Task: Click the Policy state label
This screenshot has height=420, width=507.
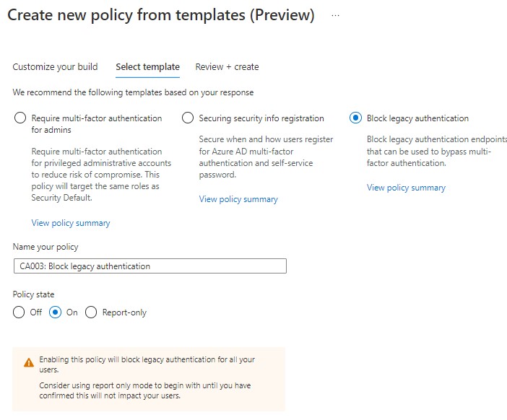Action: (33, 295)
